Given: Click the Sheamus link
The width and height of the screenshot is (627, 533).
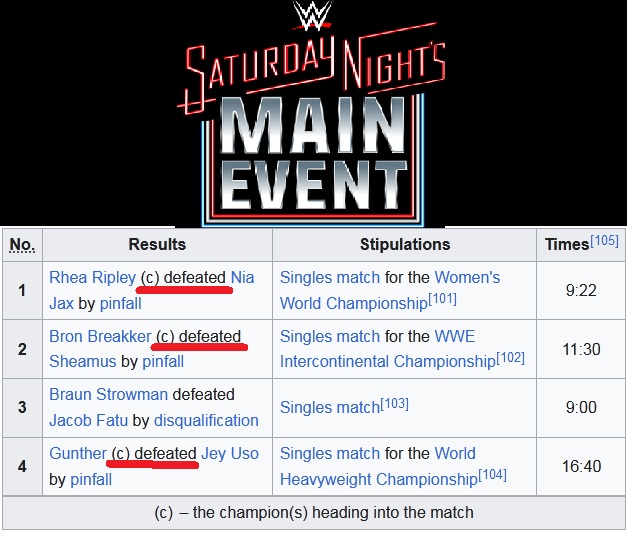Looking at the screenshot, I should pos(82,362).
